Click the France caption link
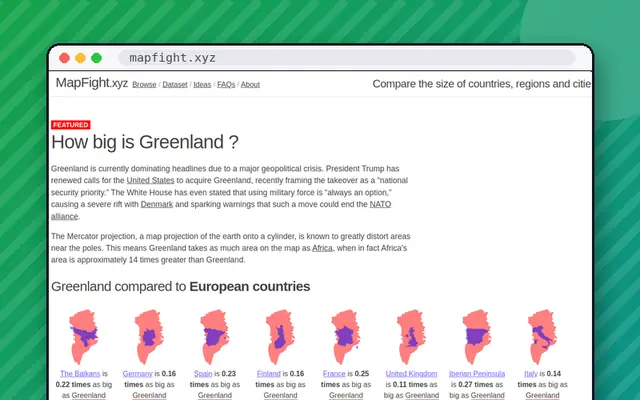This screenshot has width=640, height=400. [334, 373]
